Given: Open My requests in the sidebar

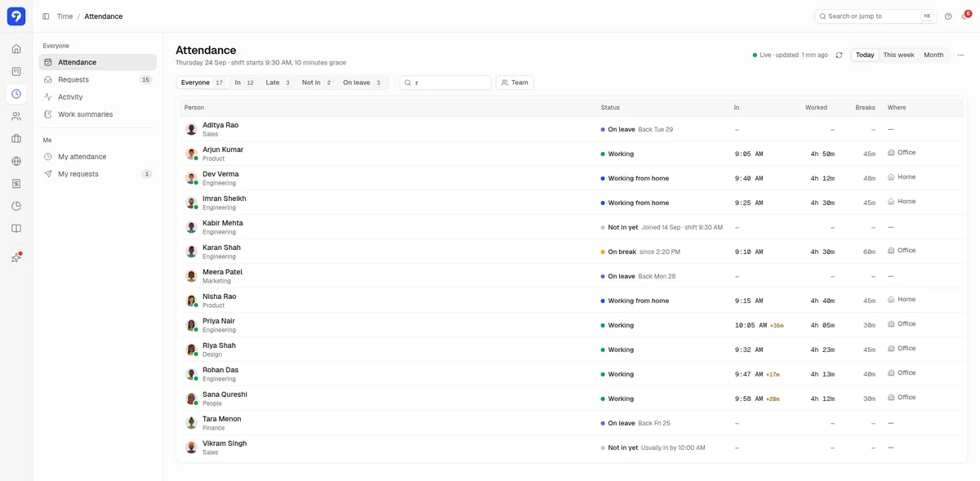Looking at the screenshot, I should pyautogui.click(x=98, y=174).
